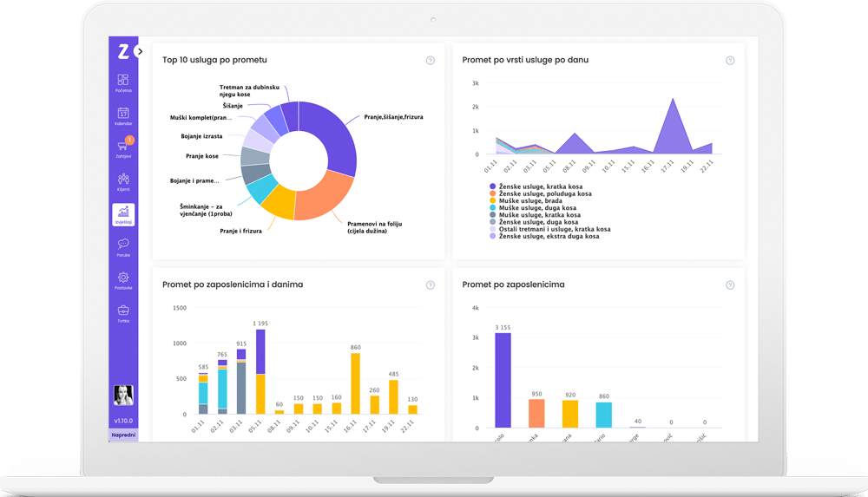The width and height of the screenshot is (868, 497).
Task: Open Zahtjevi cart icon with notification
Action: click(123, 148)
